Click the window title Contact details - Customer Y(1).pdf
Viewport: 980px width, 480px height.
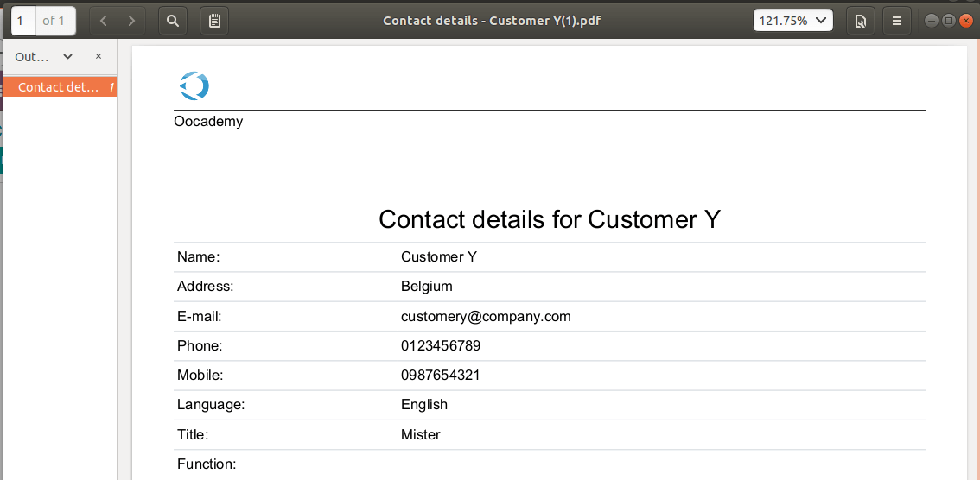pos(493,21)
